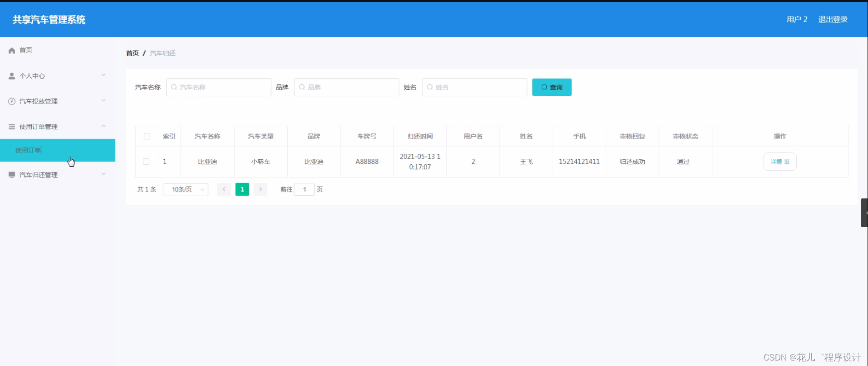Viewport: 868px width, 366px height.
Task: Click the A88888 plate number cell
Action: 367,162
